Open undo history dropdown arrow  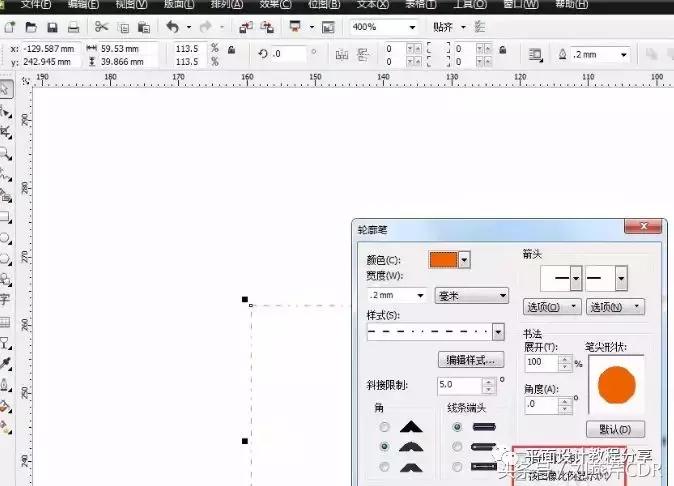(189, 27)
